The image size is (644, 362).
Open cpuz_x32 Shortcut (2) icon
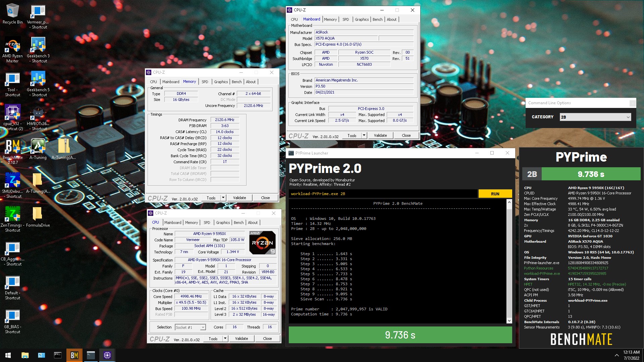12,118
